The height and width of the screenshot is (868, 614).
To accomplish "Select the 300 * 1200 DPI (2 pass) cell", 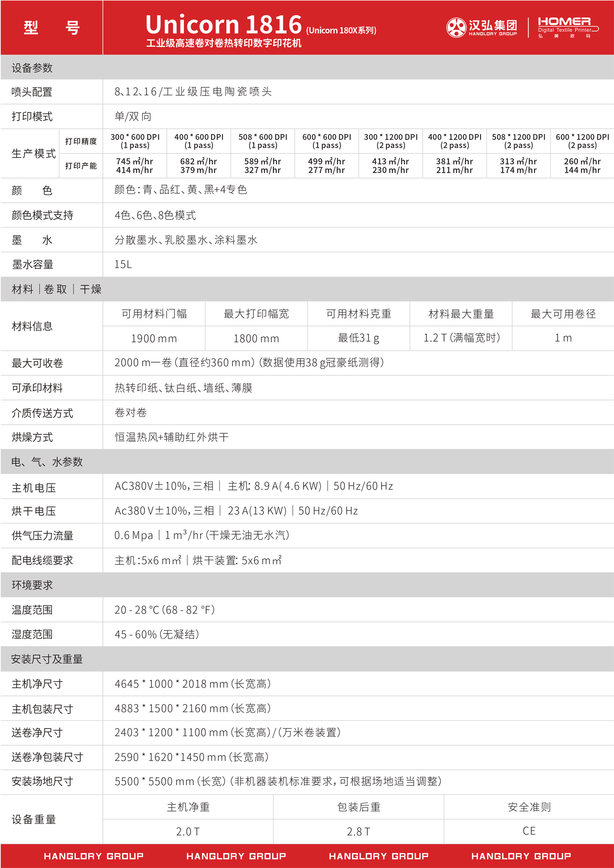I will pos(391,141).
